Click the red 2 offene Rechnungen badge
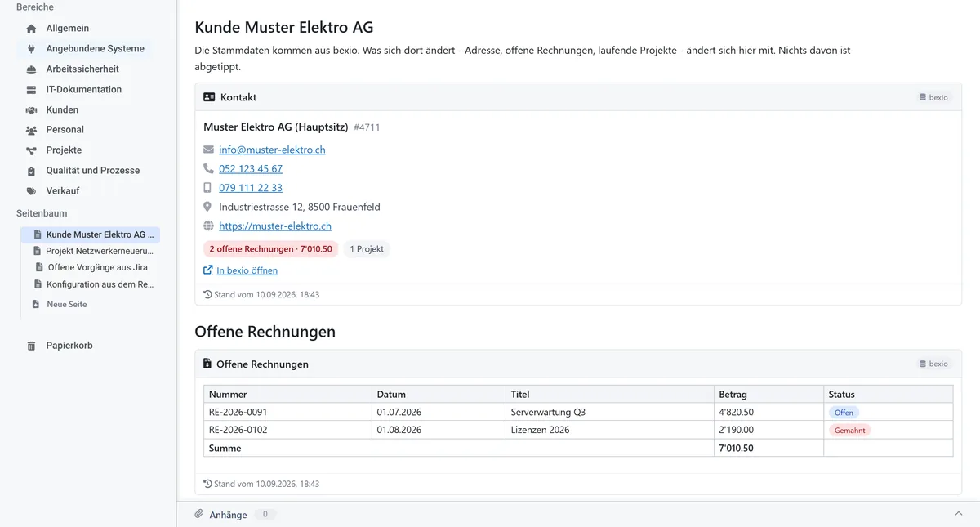The height and width of the screenshot is (527, 980). 271,249
